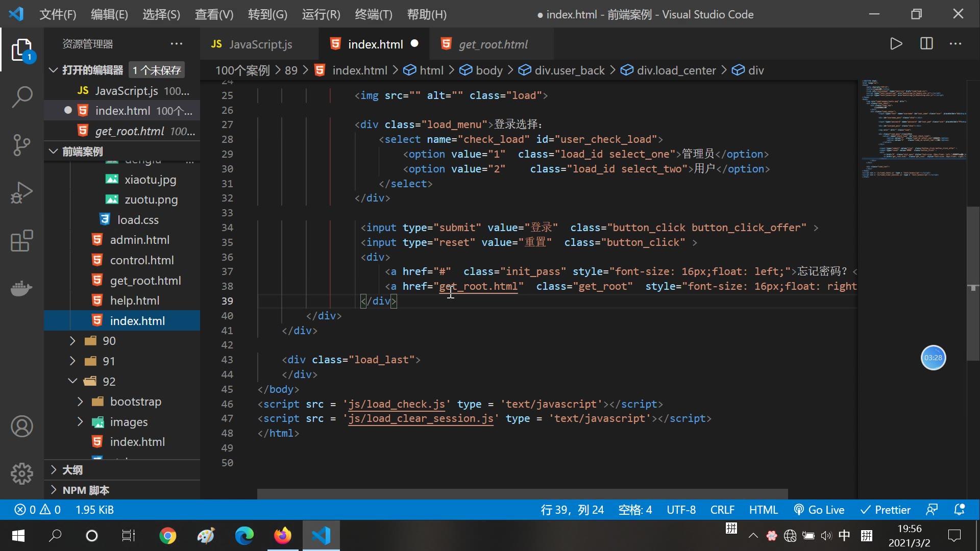The width and height of the screenshot is (980, 551).
Task: Toggle Go Live server in status bar
Action: click(x=819, y=510)
